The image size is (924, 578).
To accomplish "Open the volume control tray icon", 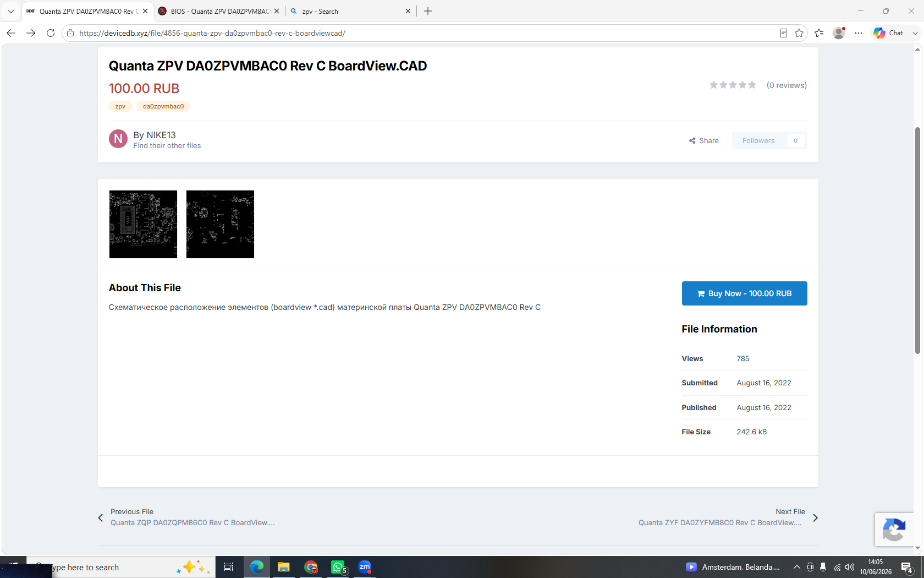I will [850, 567].
